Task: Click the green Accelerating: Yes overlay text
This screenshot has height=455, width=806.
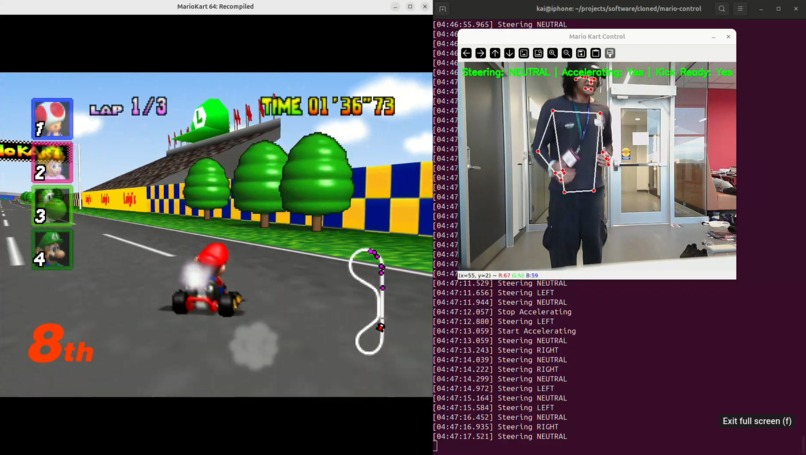Action: pos(602,72)
